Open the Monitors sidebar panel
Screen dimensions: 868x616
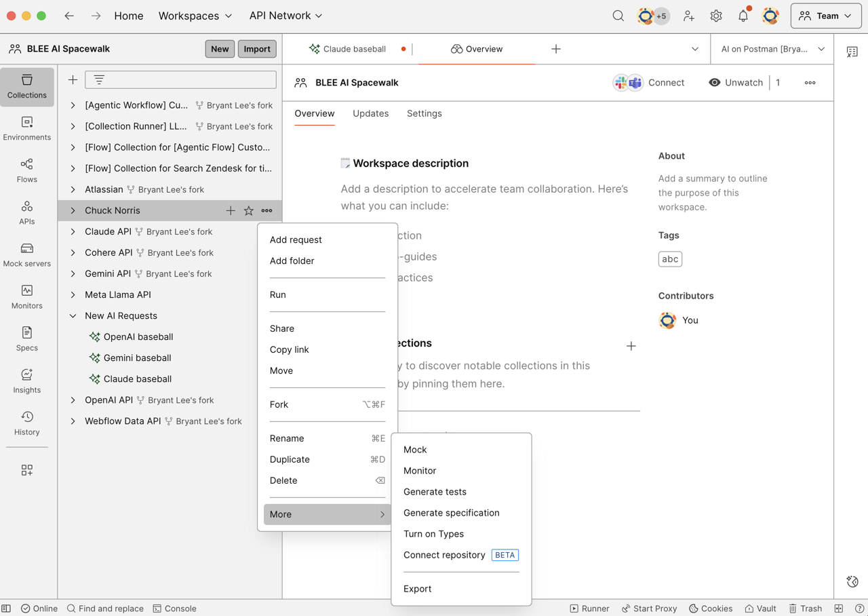27,296
